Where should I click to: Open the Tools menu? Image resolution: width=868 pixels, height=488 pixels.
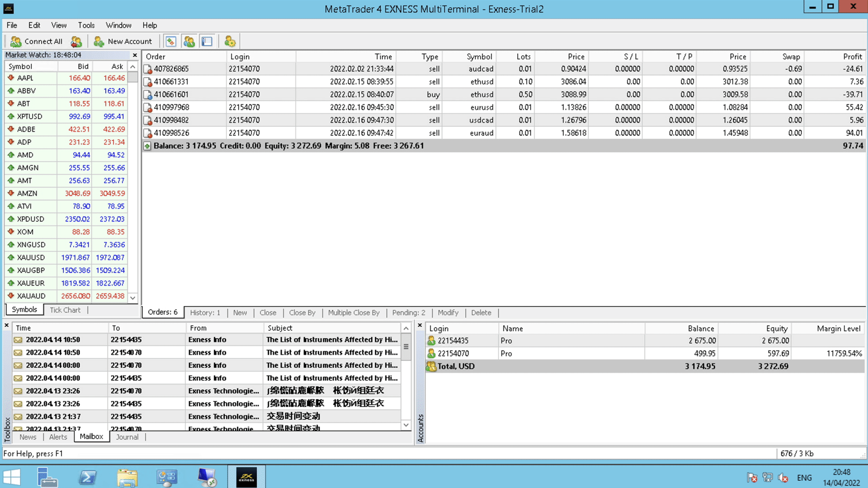(x=86, y=25)
